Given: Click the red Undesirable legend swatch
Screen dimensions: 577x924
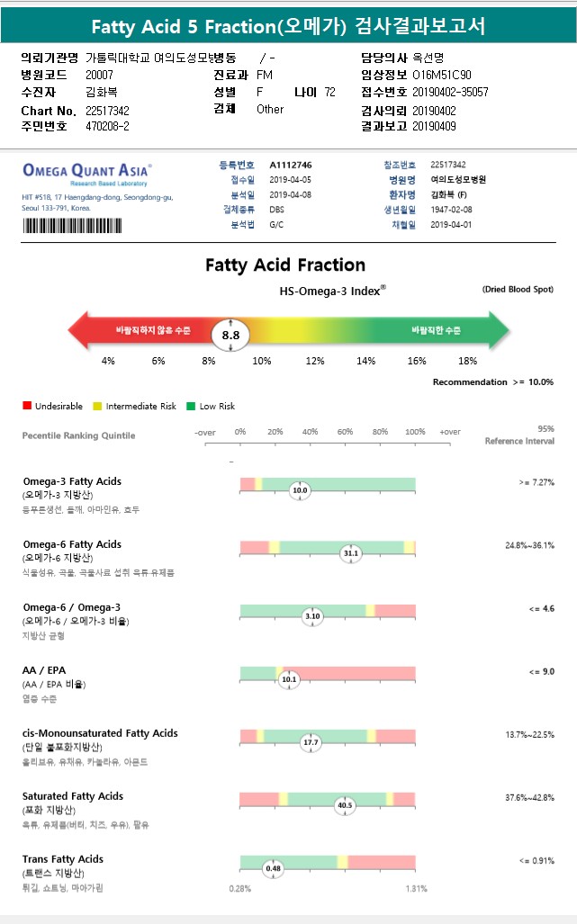Looking at the screenshot, I should tap(27, 407).
